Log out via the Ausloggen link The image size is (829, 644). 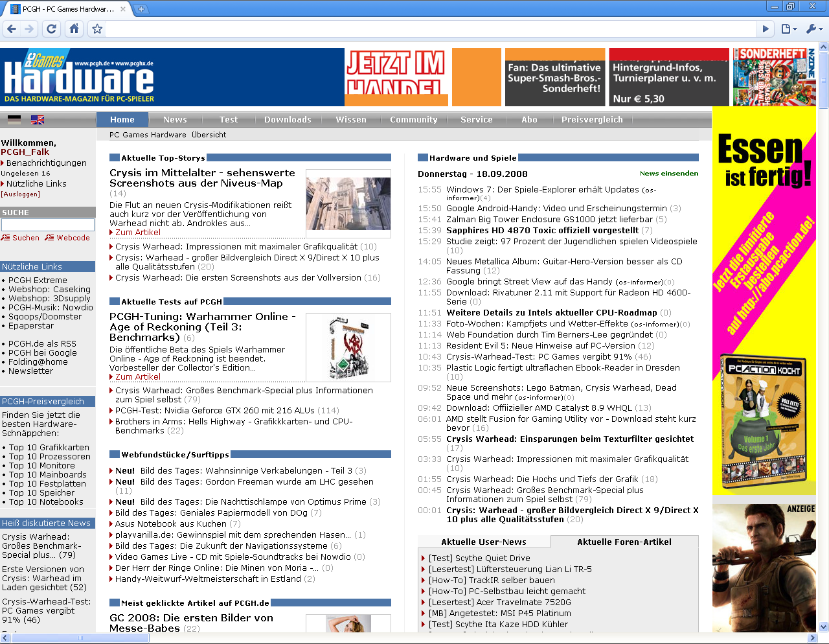tap(20, 194)
